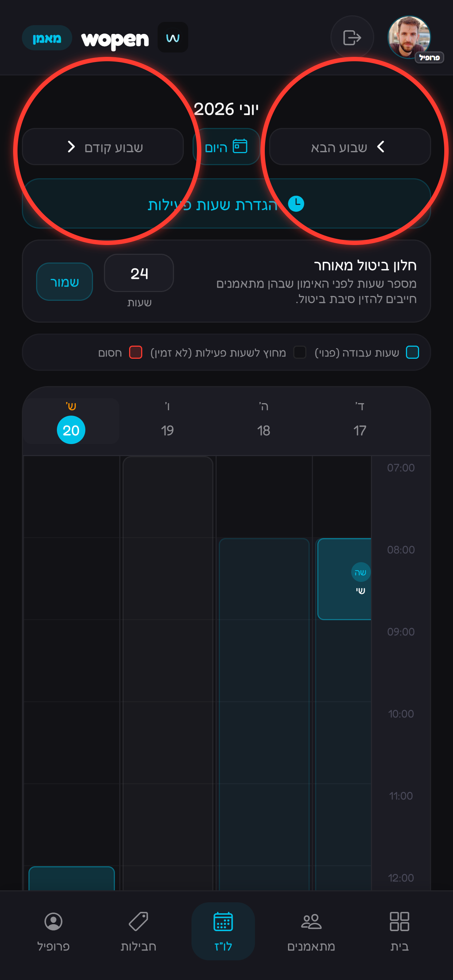Select day 20 in the week header

pyautogui.click(x=71, y=430)
